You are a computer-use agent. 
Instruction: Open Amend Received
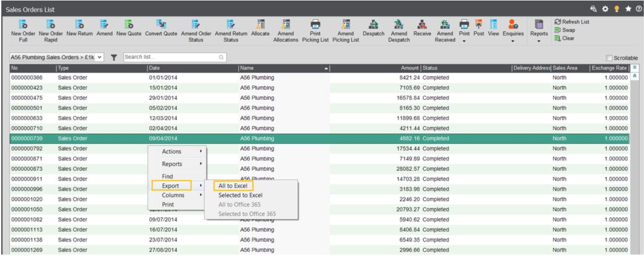click(445, 31)
